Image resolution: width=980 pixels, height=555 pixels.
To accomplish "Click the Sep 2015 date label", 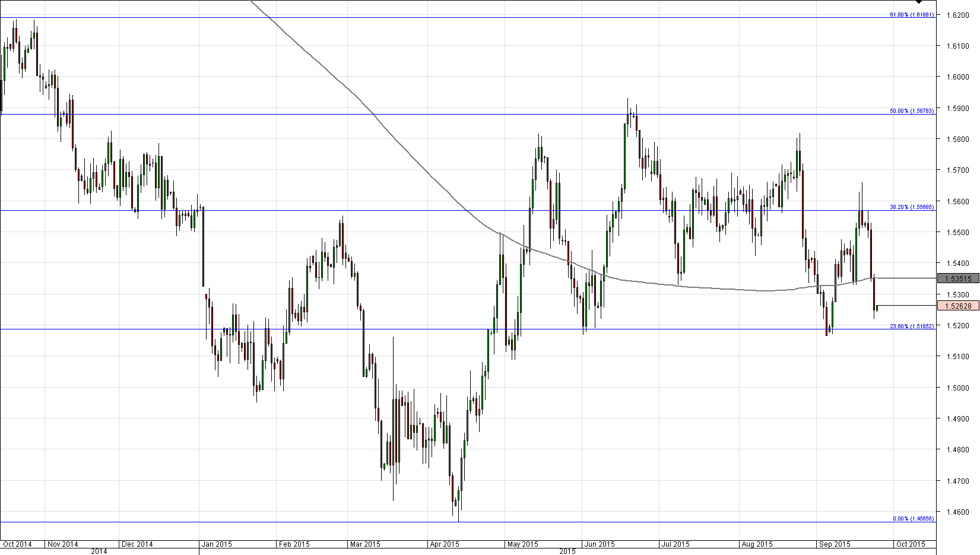I will click(835, 544).
